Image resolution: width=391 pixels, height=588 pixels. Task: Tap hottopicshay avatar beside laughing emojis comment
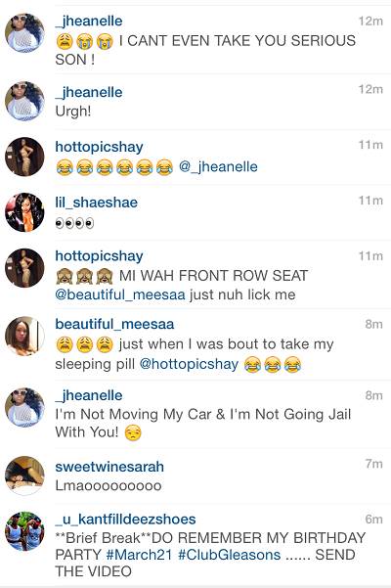click(24, 157)
